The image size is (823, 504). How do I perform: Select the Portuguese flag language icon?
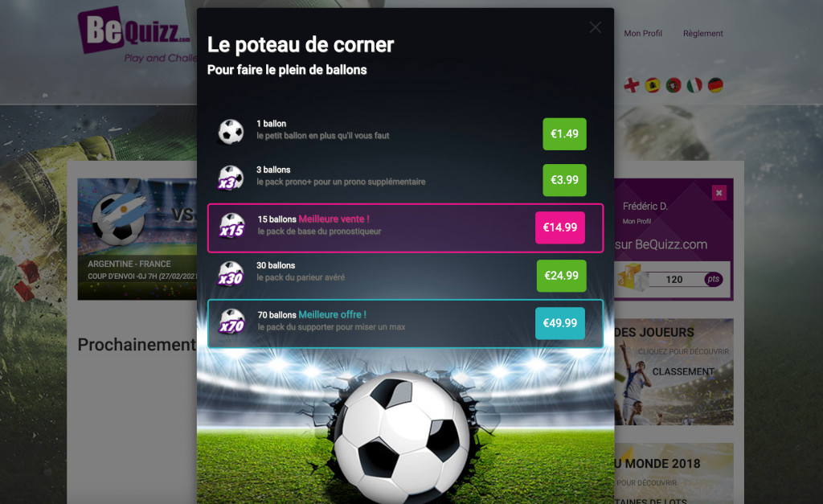[674, 85]
